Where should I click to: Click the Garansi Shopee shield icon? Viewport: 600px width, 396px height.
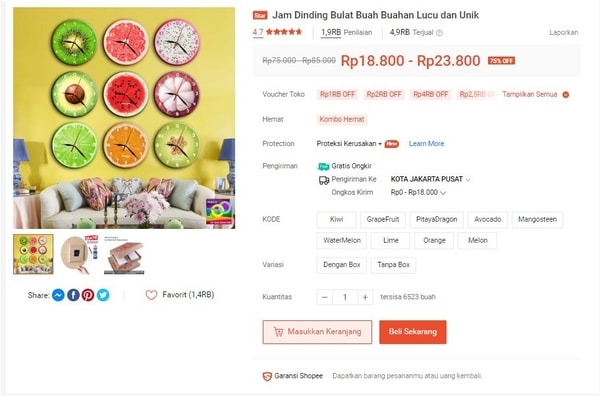[x=267, y=376]
